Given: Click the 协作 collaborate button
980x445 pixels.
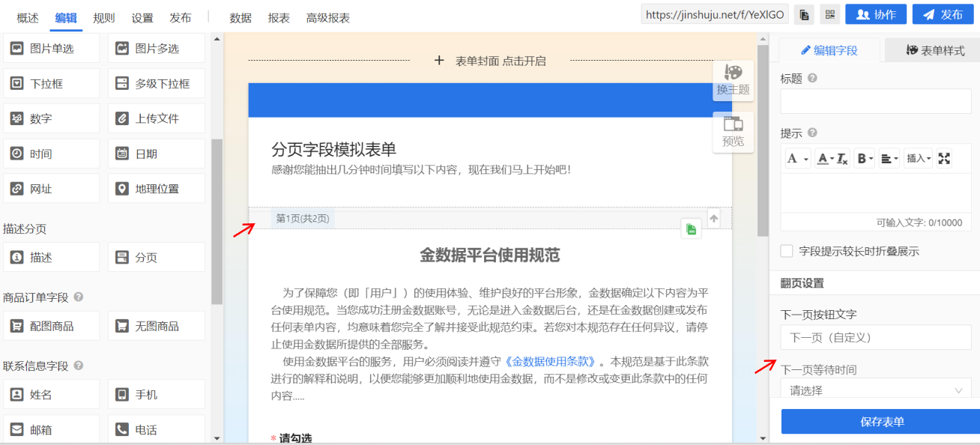Looking at the screenshot, I should [876, 14].
